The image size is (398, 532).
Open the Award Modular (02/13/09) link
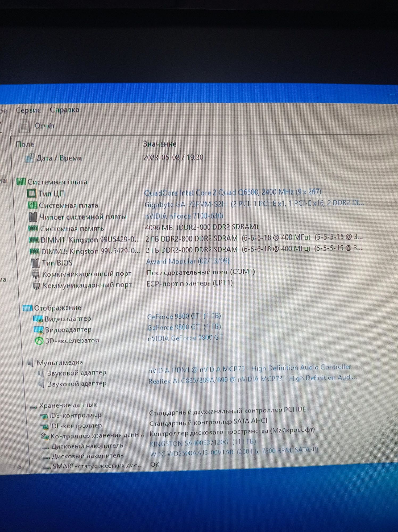tap(188, 261)
